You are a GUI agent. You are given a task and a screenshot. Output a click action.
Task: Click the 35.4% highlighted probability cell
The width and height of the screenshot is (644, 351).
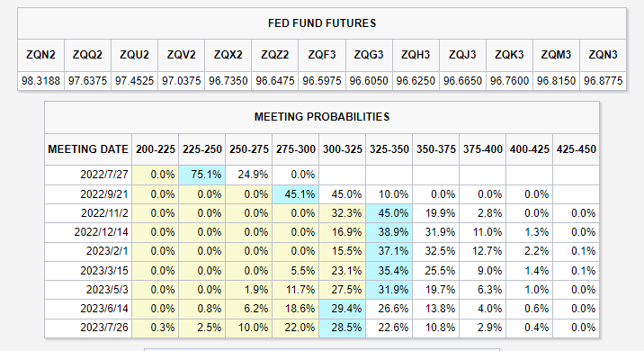tap(389, 271)
